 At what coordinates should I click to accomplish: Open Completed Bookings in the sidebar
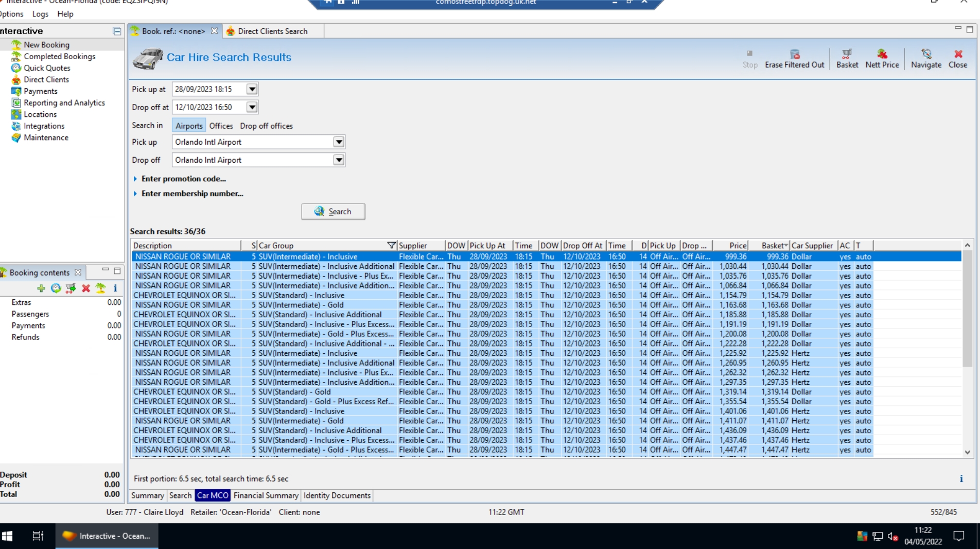click(x=59, y=57)
